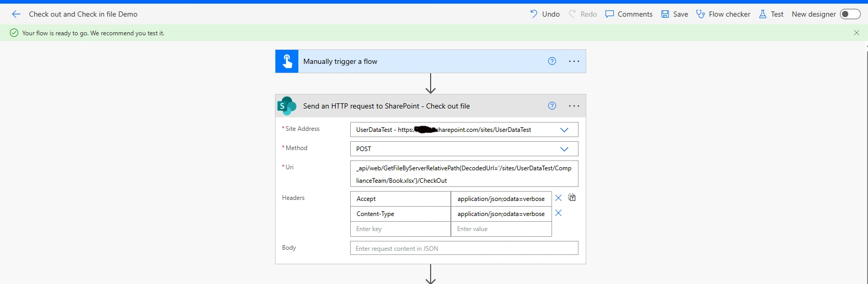Click the Test button

click(x=771, y=14)
